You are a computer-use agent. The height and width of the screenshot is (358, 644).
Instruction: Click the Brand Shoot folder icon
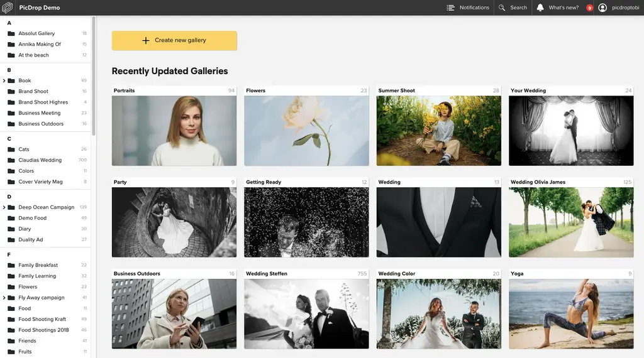(x=11, y=92)
